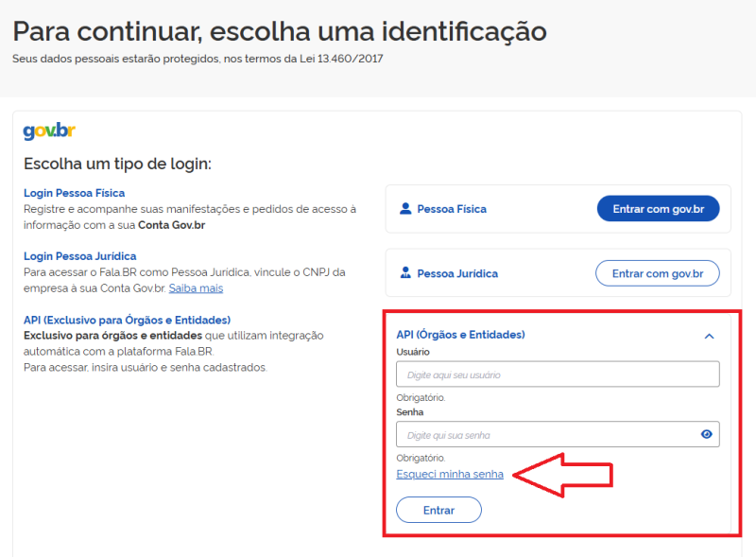Select Esqueci minha senha to recover password
This screenshot has height=557, width=756.
(x=448, y=474)
